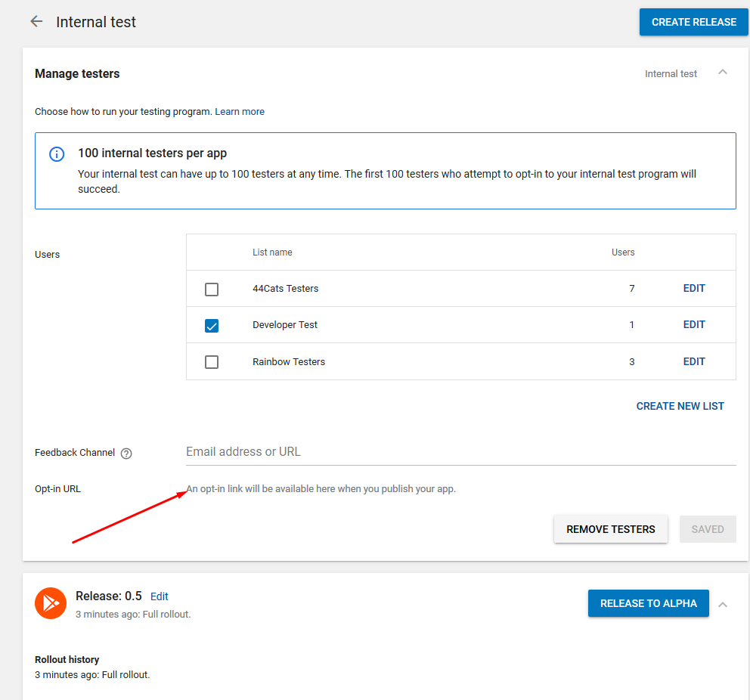Check the 44Cats Testers list checkbox
The image size is (750, 700).
(x=212, y=290)
